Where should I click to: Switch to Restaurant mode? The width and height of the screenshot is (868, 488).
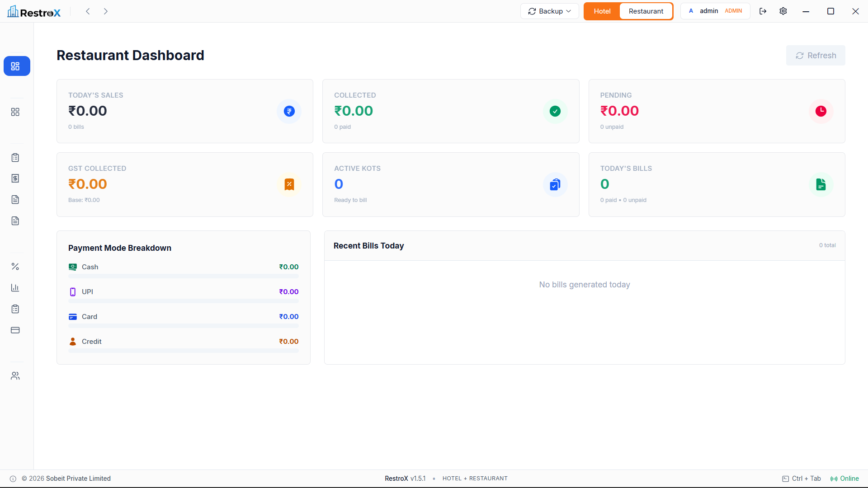coord(646,11)
